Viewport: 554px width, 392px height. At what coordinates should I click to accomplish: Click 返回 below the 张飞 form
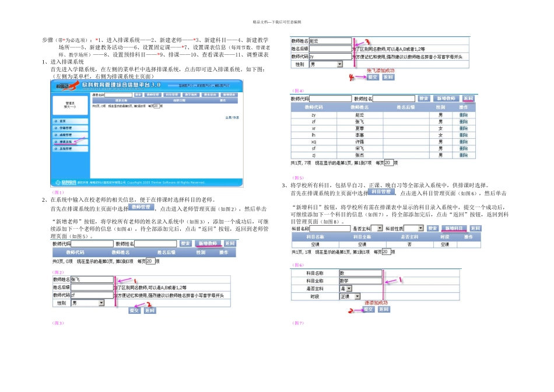click(x=150, y=310)
